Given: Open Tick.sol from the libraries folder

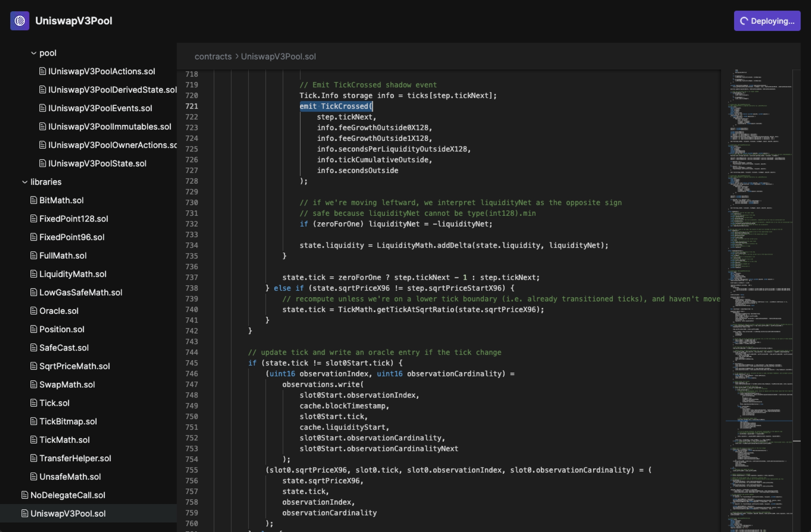Looking at the screenshot, I should pyautogui.click(x=54, y=403).
